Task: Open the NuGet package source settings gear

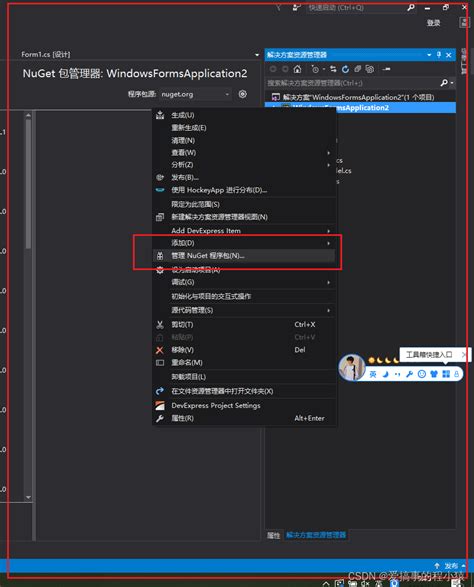Action: (243, 94)
